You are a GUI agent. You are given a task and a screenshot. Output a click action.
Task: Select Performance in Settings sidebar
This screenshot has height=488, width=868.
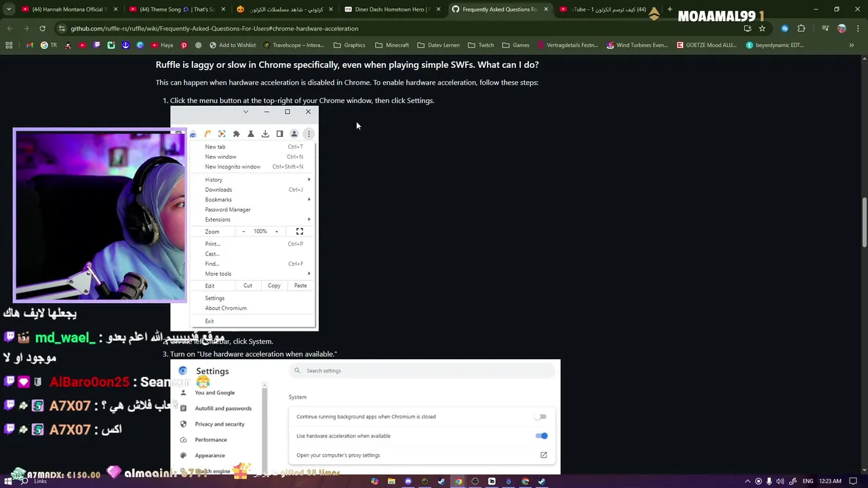(x=211, y=440)
